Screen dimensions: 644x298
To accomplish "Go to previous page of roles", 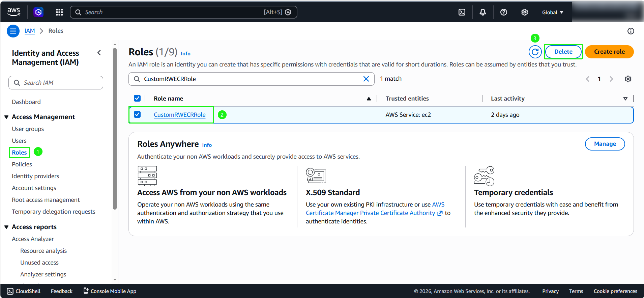I will point(588,79).
